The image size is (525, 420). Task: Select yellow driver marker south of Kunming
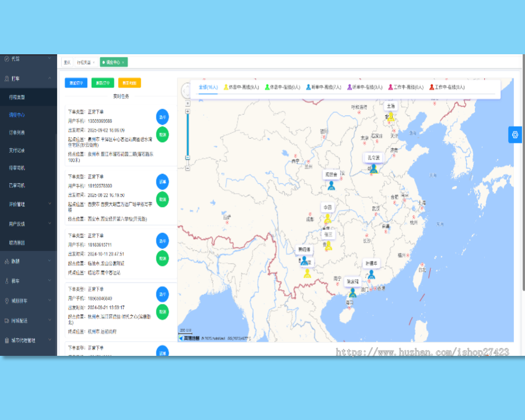pos(307,274)
